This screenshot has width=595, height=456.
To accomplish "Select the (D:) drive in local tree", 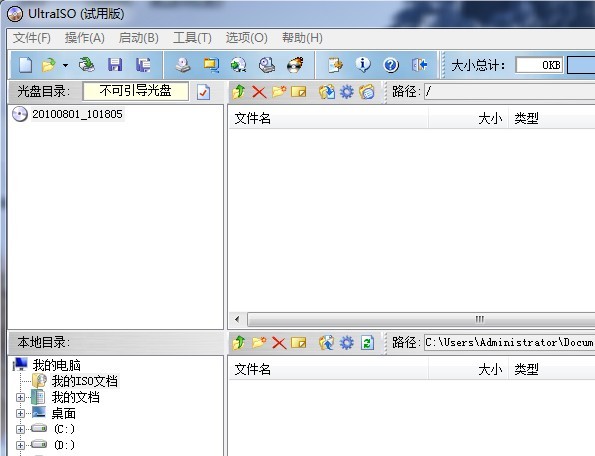I will point(64,445).
